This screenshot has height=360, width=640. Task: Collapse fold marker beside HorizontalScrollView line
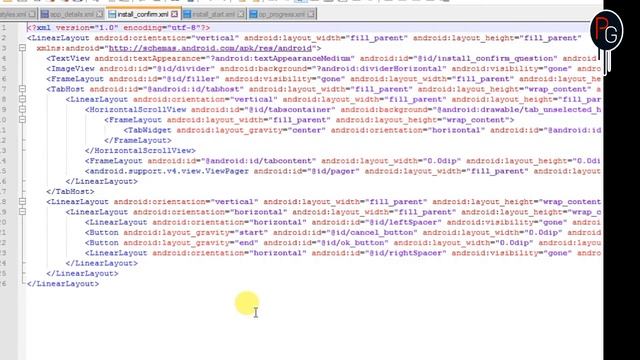(22, 109)
